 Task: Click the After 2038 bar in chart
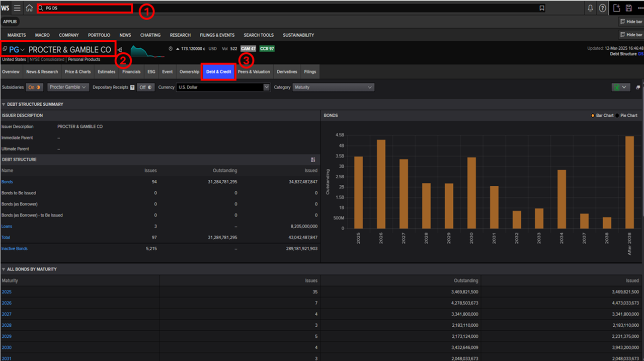point(629,182)
